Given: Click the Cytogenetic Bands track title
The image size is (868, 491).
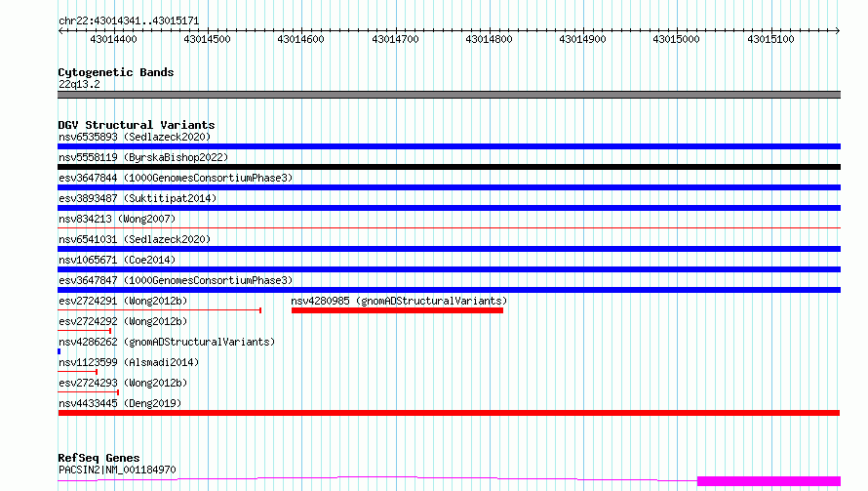Looking at the screenshot, I should click(116, 72).
